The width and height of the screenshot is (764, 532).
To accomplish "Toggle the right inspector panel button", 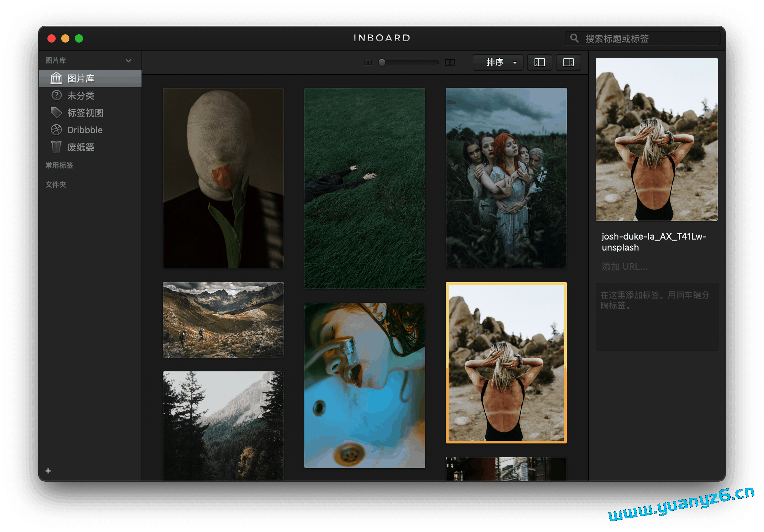I will [568, 62].
